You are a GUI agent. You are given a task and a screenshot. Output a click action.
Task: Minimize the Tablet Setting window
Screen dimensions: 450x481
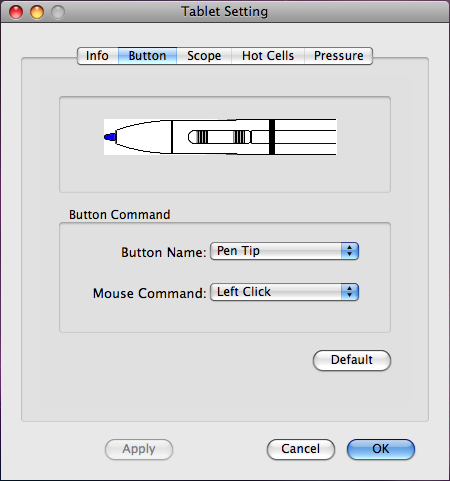[37, 12]
